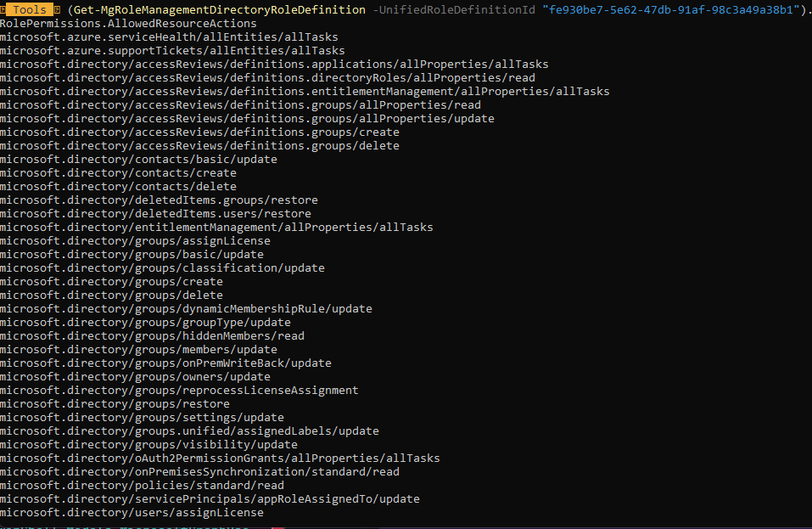Select the serviceHealth/allEntities/allTasks permission line
Screen dimensions: 812x529
pos(170,37)
